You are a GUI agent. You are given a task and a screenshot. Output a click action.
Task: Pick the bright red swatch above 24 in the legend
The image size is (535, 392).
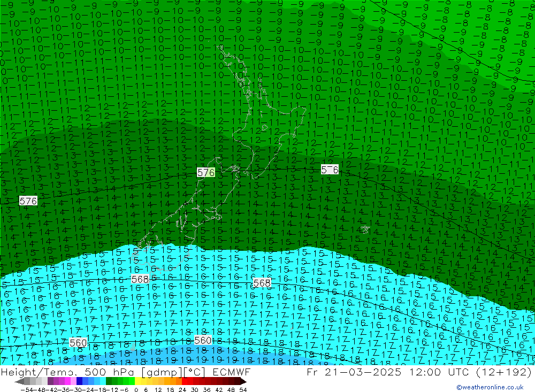point(185,381)
